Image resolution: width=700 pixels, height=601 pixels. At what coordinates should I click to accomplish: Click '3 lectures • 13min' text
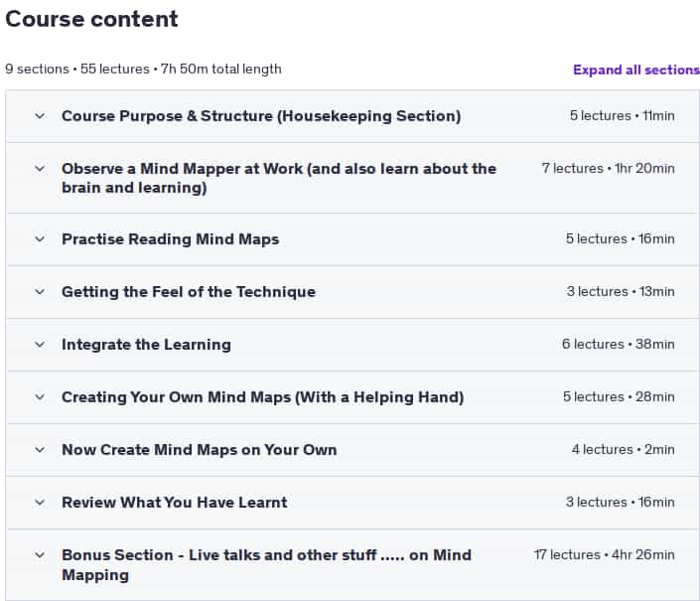[x=621, y=292]
